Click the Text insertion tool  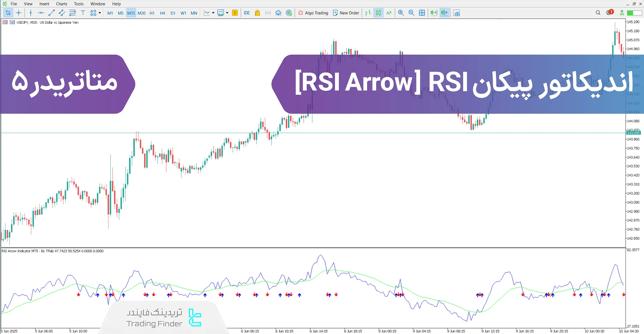click(83, 13)
